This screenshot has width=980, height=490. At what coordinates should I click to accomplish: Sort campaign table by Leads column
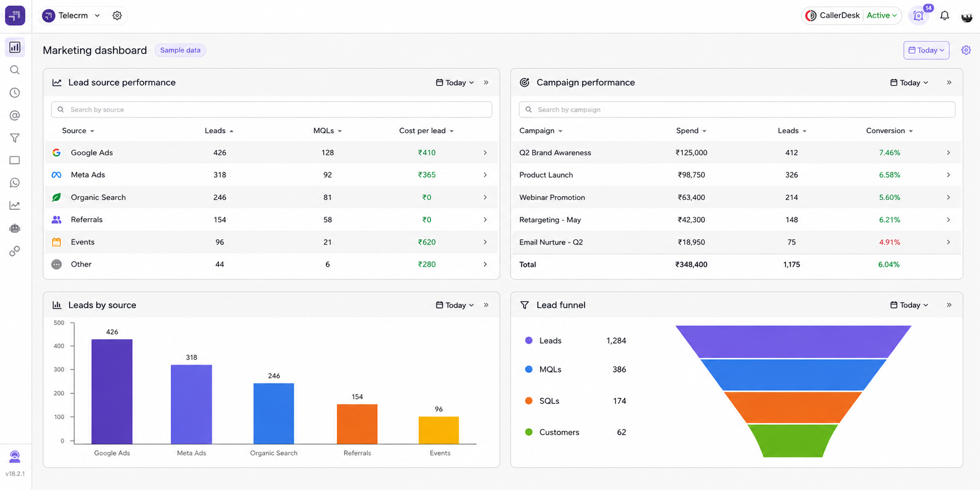point(792,131)
